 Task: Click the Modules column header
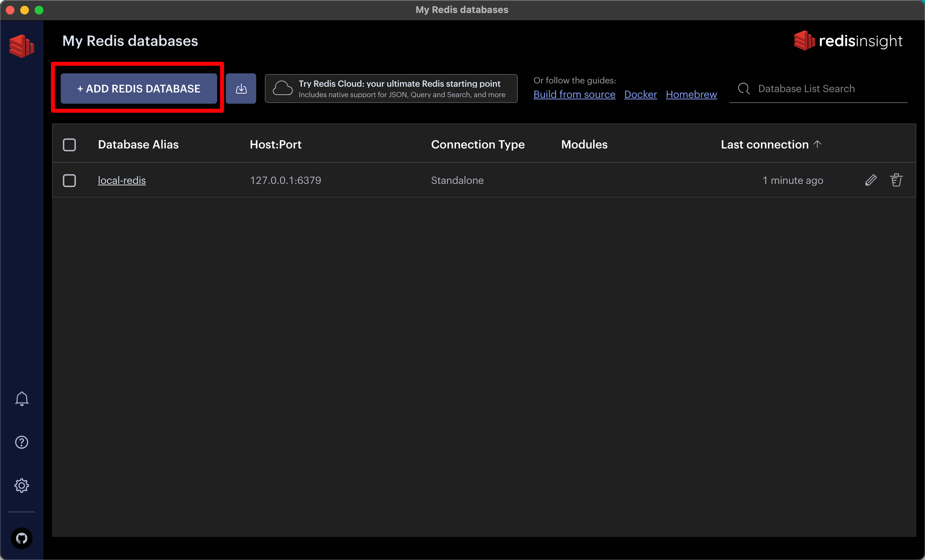[584, 145]
